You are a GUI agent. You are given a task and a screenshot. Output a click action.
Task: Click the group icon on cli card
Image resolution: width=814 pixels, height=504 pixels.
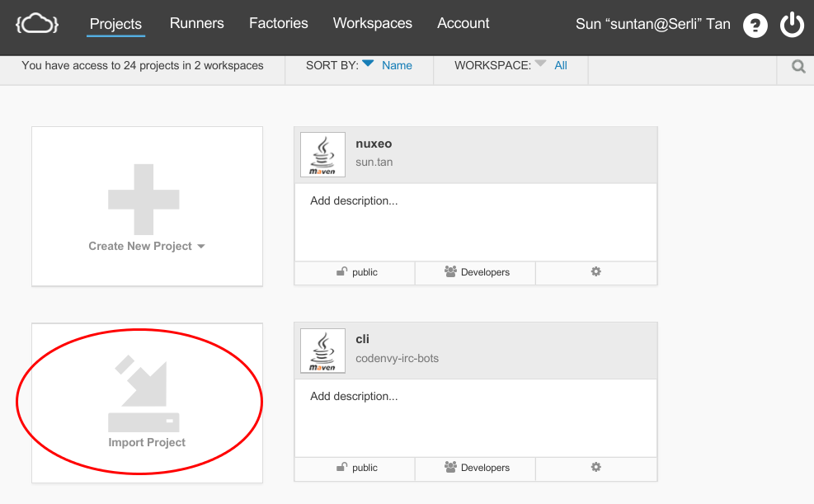click(450, 467)
